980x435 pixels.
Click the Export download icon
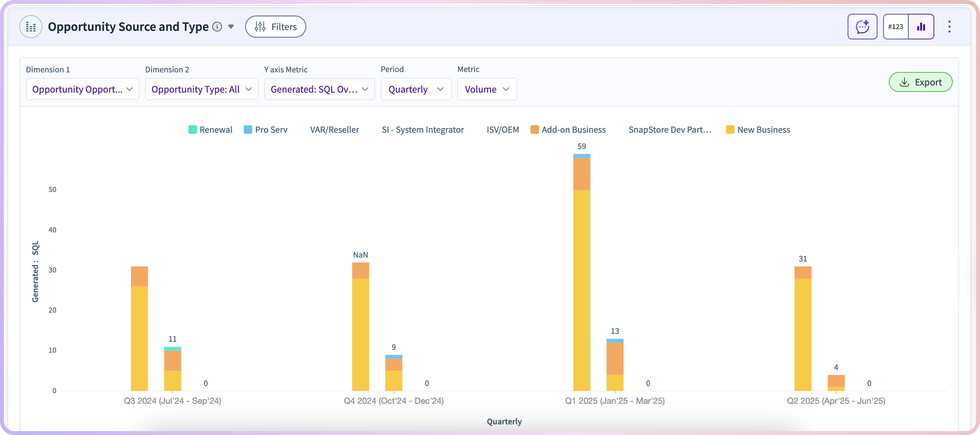click(904, 82)
